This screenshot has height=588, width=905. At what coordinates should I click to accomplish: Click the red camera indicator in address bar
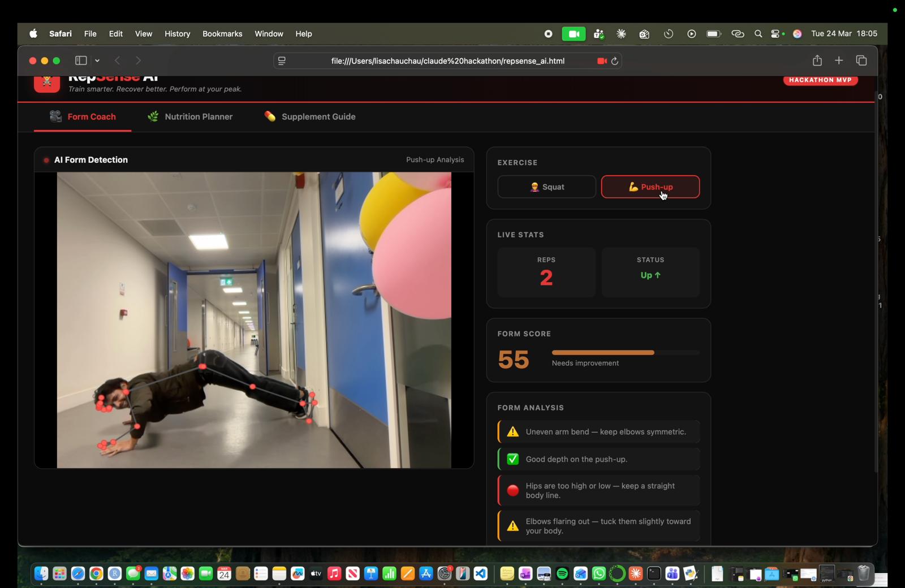[x=602, y=61]
